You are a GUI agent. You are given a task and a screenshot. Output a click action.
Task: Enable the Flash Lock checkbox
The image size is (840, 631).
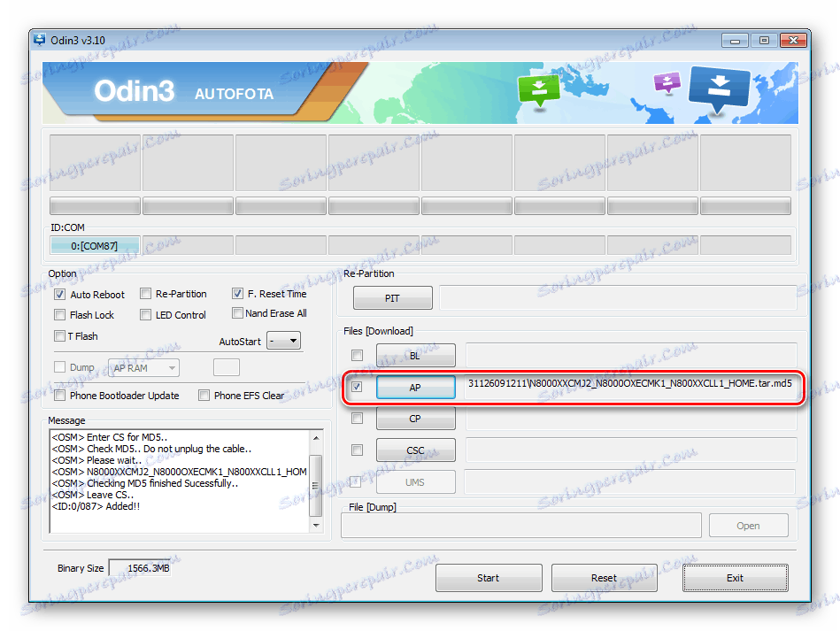(60, 315)
